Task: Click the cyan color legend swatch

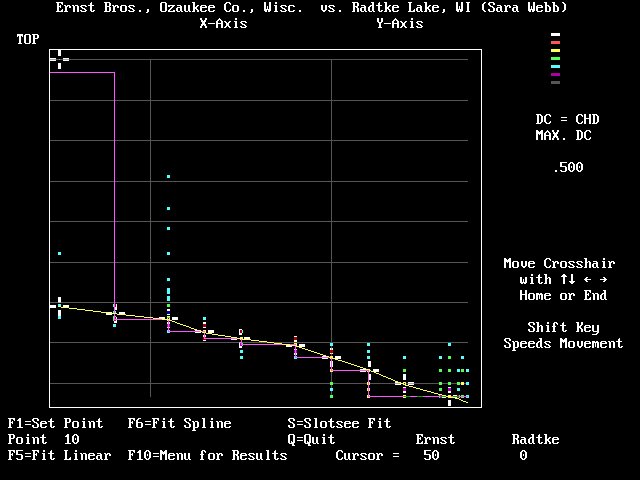Action: coord(556,67)
